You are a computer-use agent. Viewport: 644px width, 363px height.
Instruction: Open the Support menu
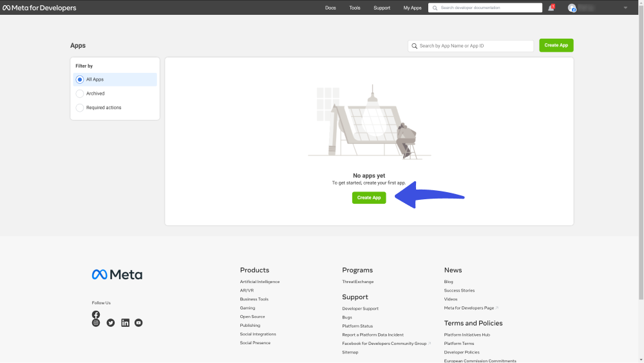coord(381,8)
